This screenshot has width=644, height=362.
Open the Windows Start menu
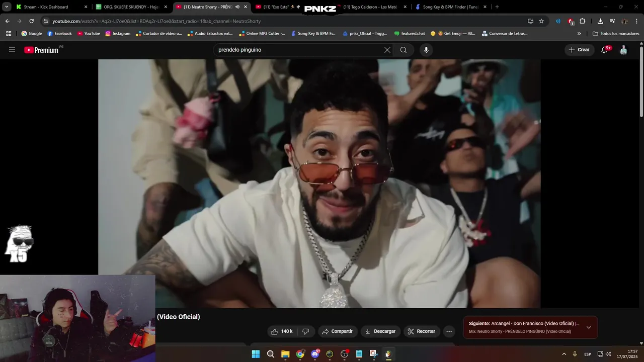click(256, 354)
